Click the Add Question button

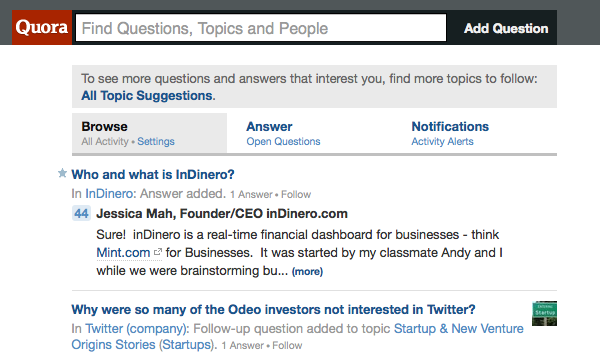pos(506,28)
